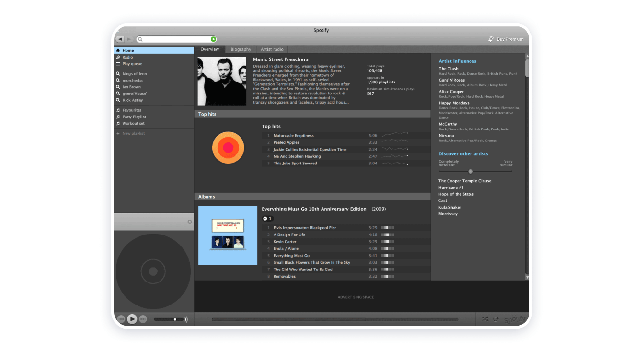The image size is (644, 352).
Task: Play track 'Enola / Alone'
Action: pyautogui.click(x=346, y=249)
